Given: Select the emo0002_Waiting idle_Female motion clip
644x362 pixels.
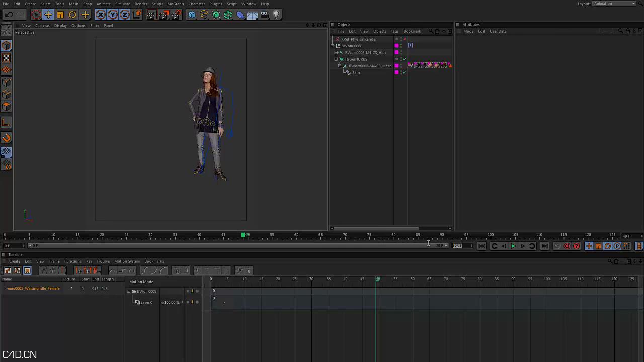Looking at the screenshot, I should point(34,289).
